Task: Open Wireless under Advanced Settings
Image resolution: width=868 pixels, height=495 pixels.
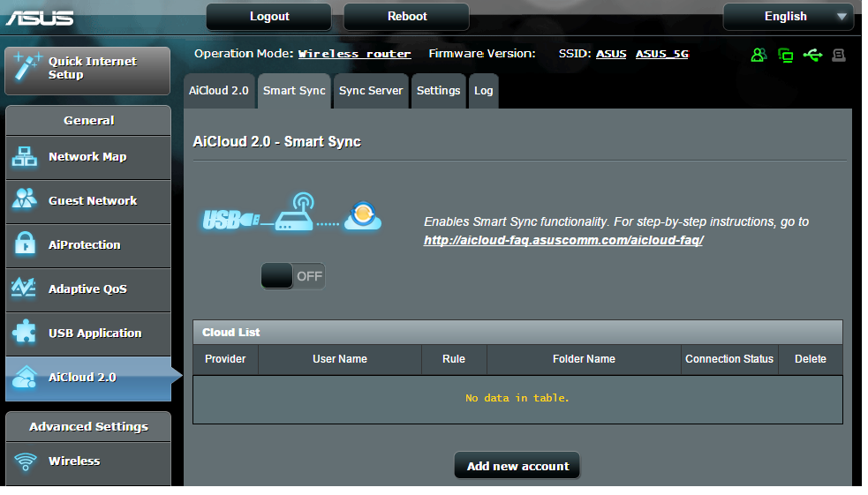Action: click(x=88, y=462)
